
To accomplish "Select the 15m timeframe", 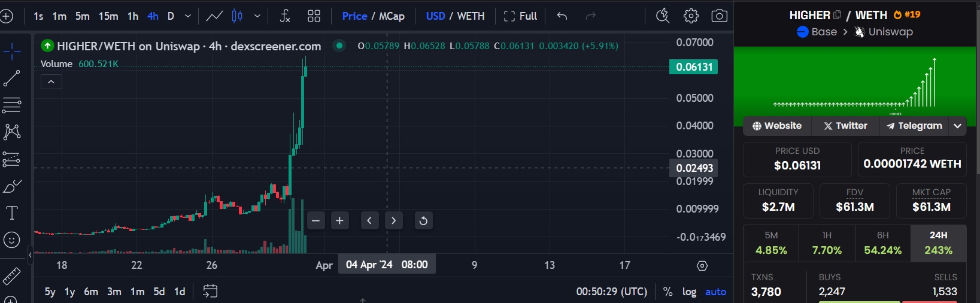I will click(108, 16).
